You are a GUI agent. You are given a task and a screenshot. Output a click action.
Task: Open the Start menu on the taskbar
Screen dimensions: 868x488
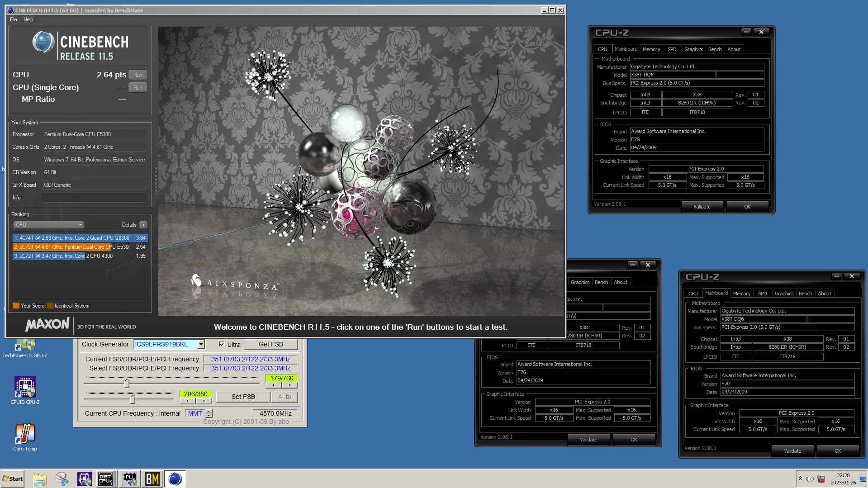pyautogui.click(x=13, y=479)
